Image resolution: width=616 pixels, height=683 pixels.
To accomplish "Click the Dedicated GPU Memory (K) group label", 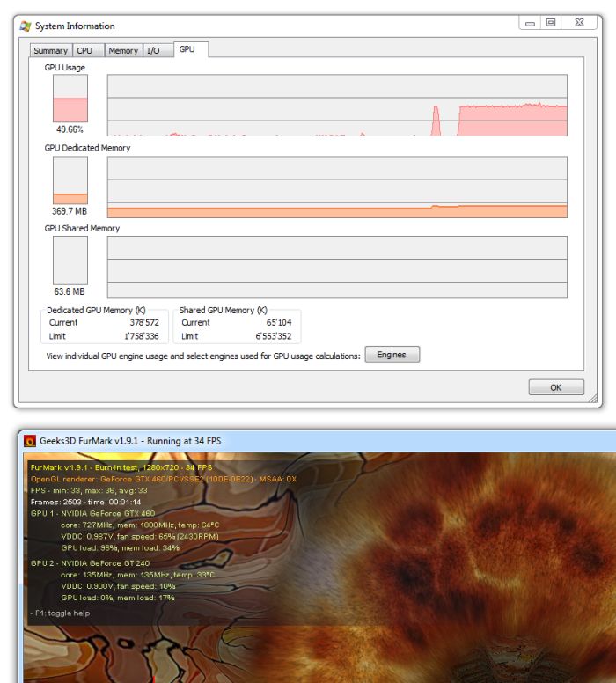I will [96, 310].
